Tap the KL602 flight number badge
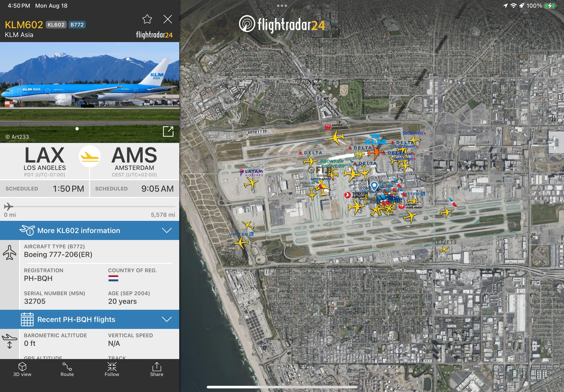Image resolution: width=564 pixels, height=392 pixels. [x=56, y=25]
